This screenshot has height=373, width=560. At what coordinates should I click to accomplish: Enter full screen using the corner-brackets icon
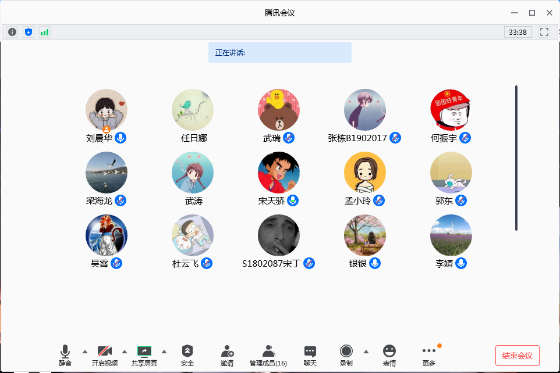[544, 32]
